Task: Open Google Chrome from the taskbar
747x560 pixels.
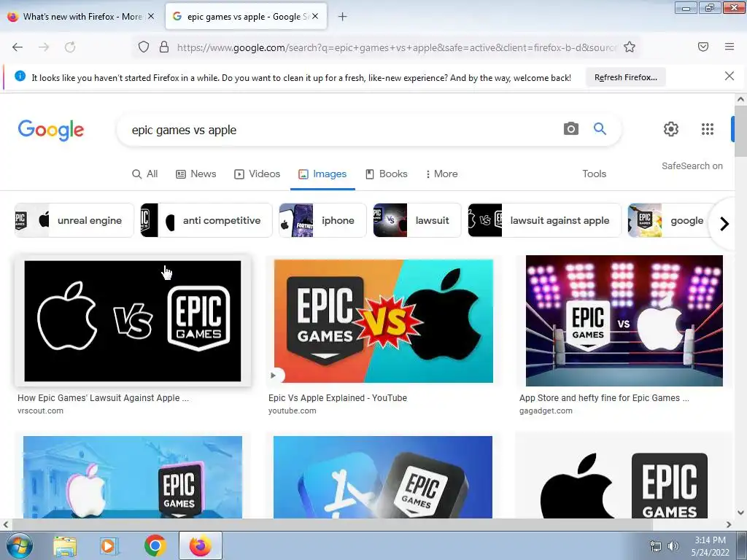Action: (155, 545)
